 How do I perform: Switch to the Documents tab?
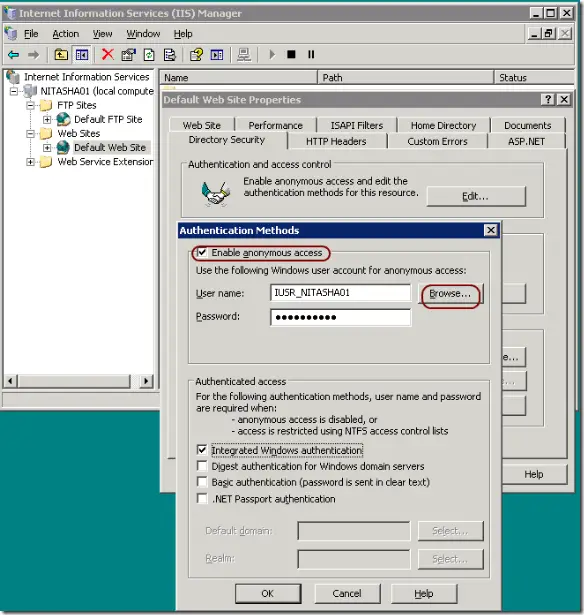(x=528, y=125)
